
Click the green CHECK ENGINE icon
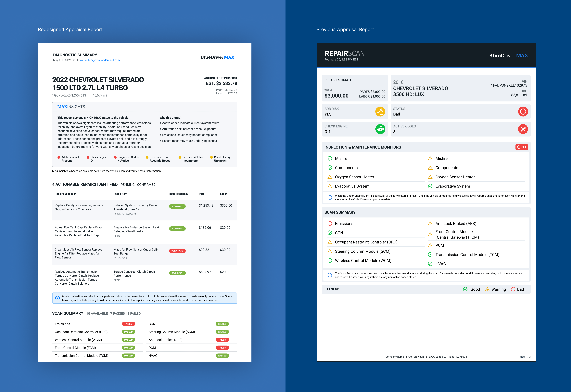click(x=380, y=129)
